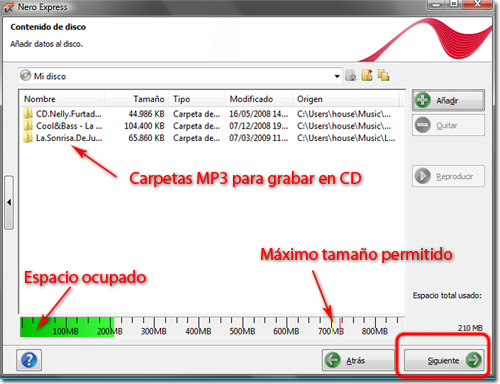Open the Mi disco dropdown arrow
Viewport: 500px width, 384px height.
pyautogui.click(x=337, y=76)
